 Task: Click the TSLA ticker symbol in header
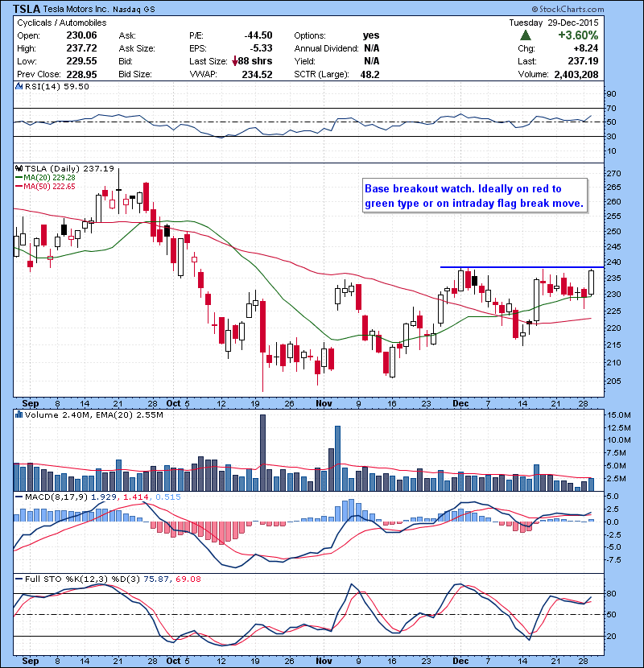pyautogui.click(x=27, y=9)
